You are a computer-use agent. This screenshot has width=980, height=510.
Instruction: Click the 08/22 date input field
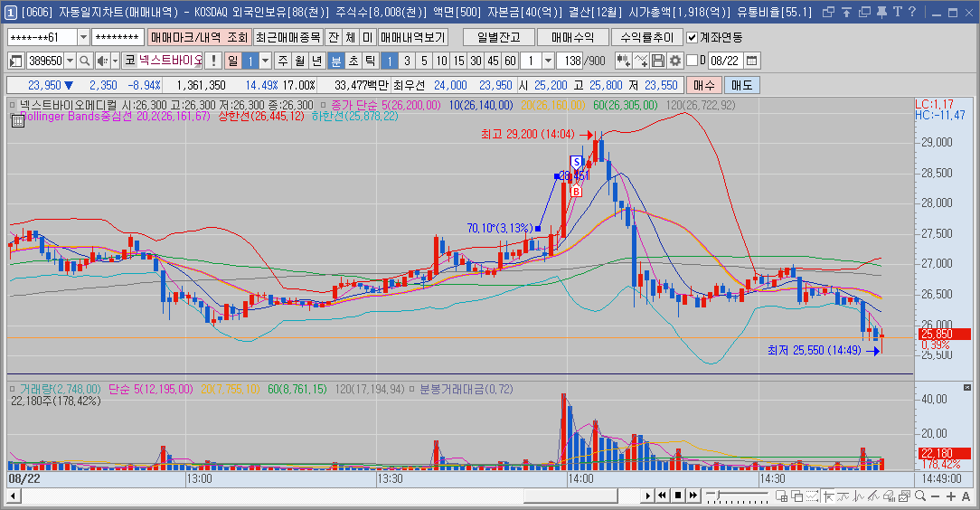click(725, 61)
